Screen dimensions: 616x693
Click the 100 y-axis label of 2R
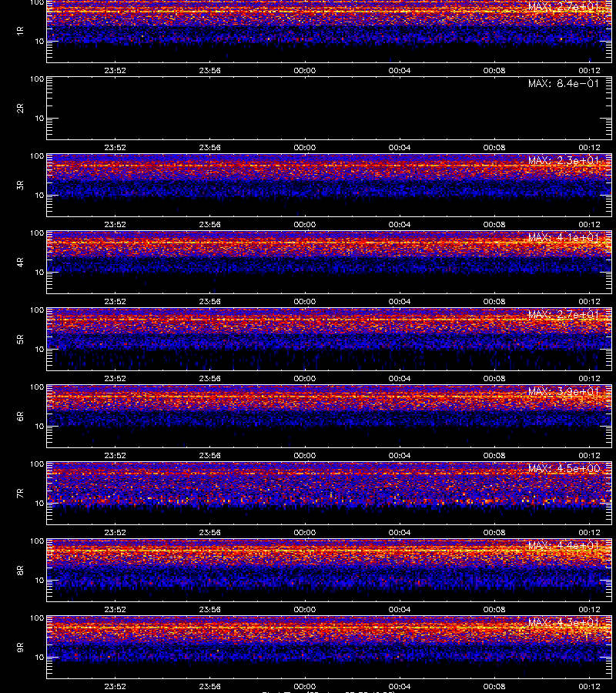pos(37,79)
